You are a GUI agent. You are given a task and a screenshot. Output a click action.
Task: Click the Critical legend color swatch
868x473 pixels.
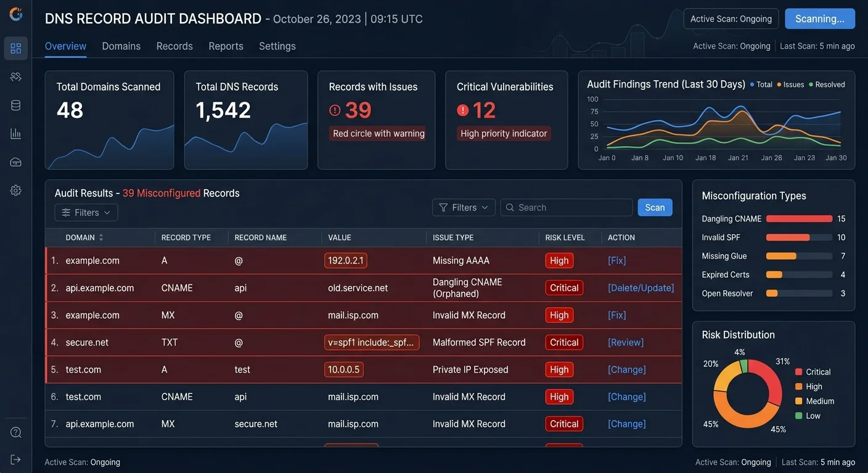point(798,372)
